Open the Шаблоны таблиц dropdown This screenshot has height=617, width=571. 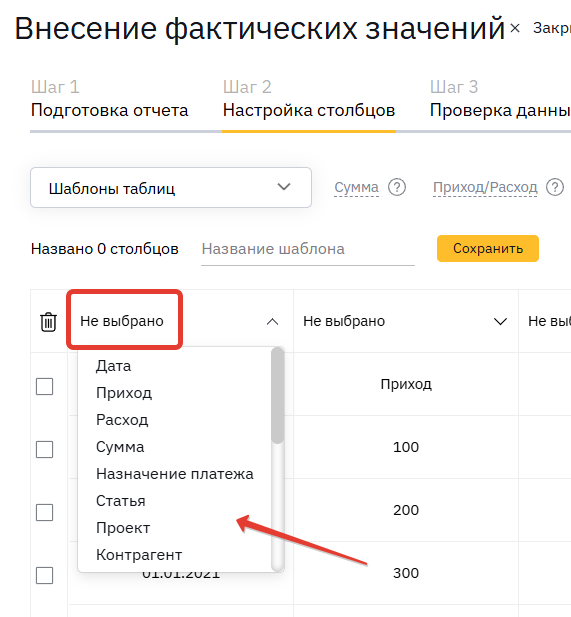coord(171,188)
